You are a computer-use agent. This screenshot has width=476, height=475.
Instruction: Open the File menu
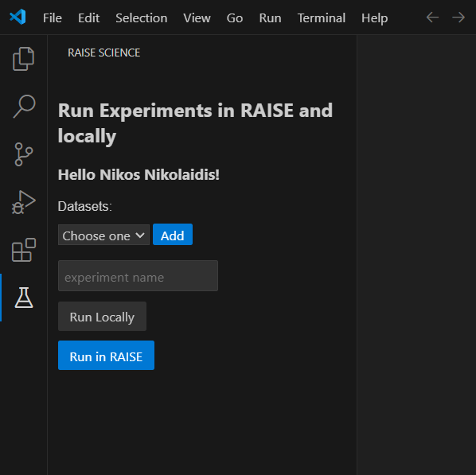pos(53,18)
